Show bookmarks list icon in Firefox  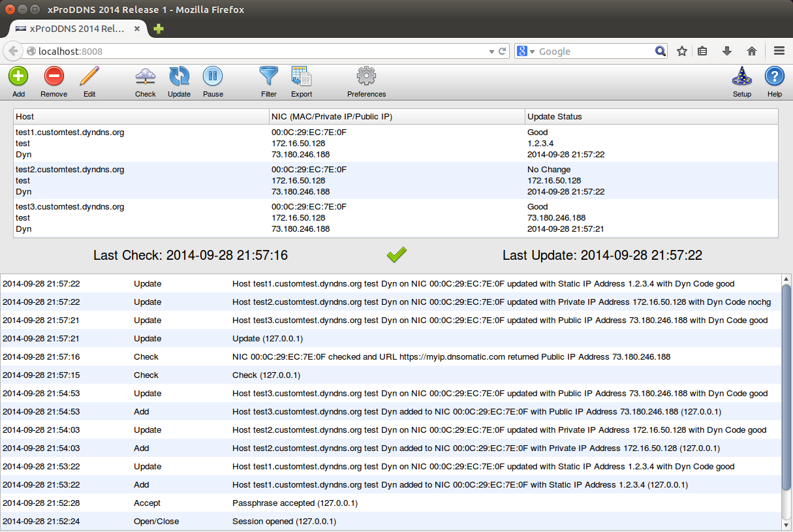click(x=702, y=51)
